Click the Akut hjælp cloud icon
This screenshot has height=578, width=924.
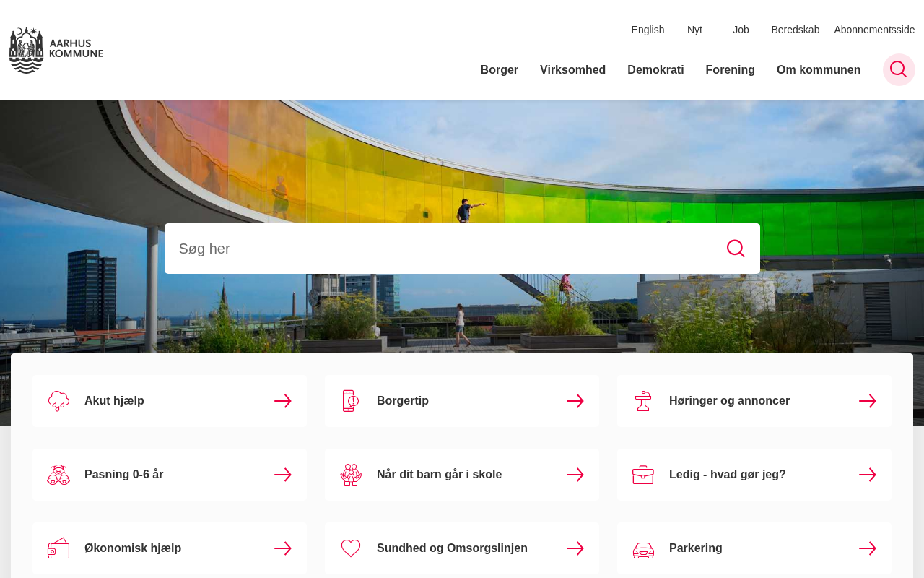pyautogui.click(x=58, y=401)
